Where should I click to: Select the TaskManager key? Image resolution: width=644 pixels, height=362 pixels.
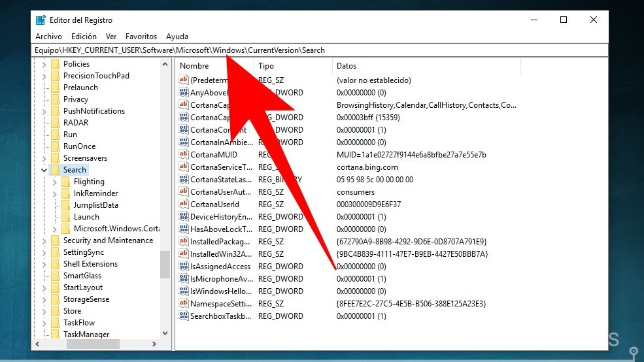click(86, 335)
